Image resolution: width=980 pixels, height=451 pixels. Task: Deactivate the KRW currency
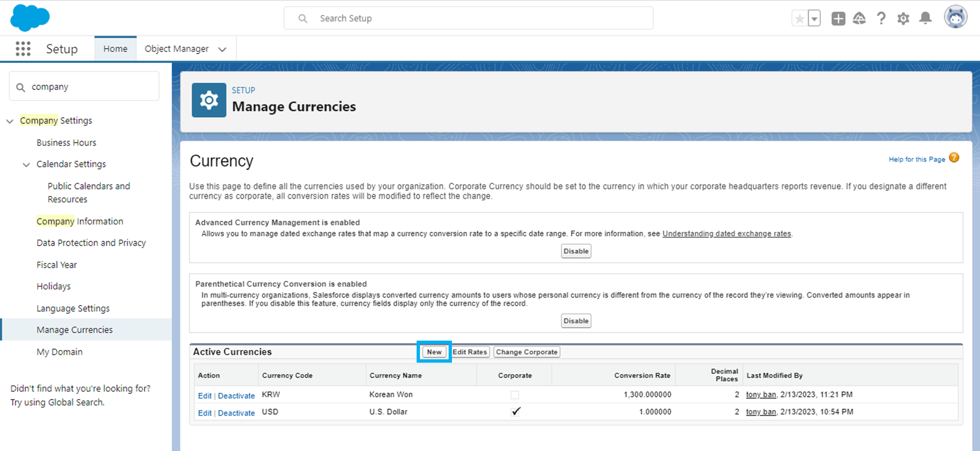point(236,396)
